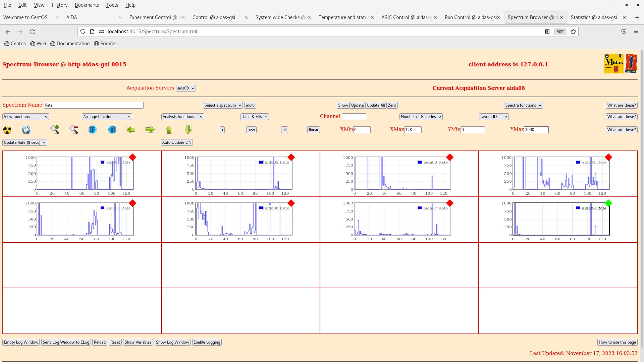Screen dimensions: 644x362
Task: Click the Show Log Window button
Action: 172,342
